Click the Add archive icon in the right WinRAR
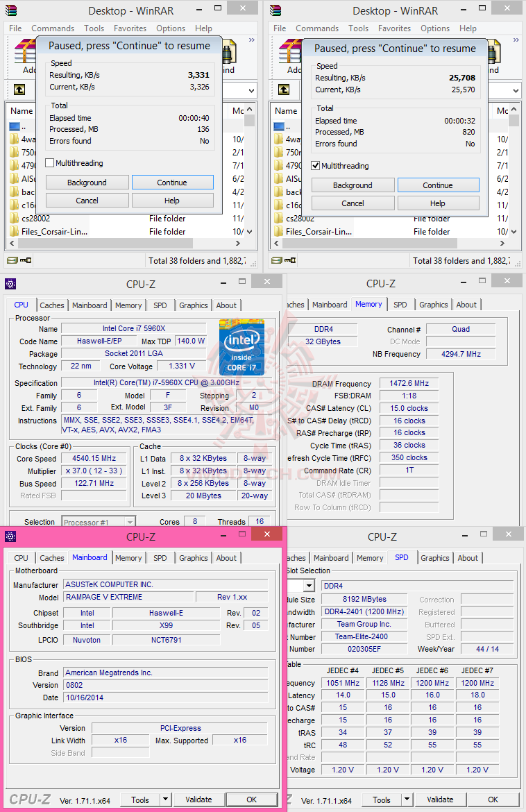 [x=289, y=51]
